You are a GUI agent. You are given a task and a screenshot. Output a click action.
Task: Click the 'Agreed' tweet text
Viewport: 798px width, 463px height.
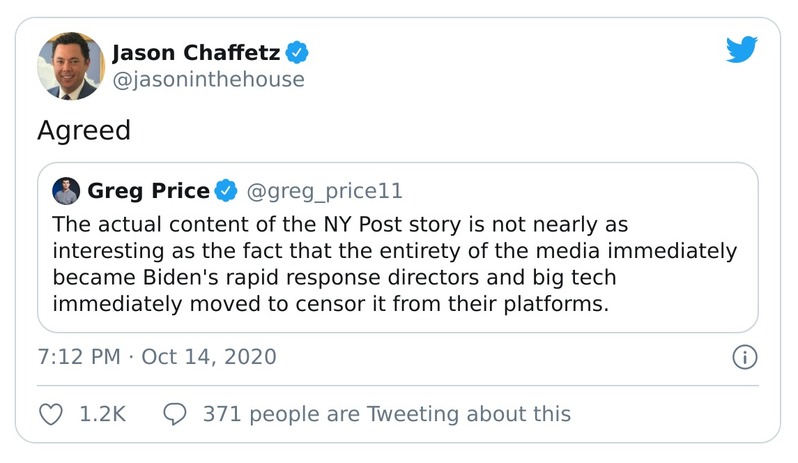(x=84, y=131)
